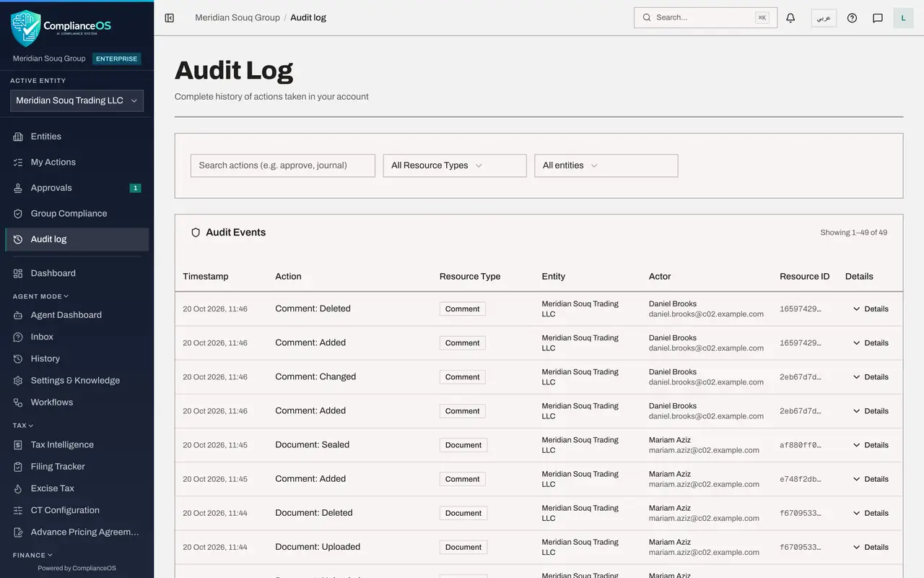Click the user avatar labeled L
The image size is (924, 578).
tap(903, 18)
